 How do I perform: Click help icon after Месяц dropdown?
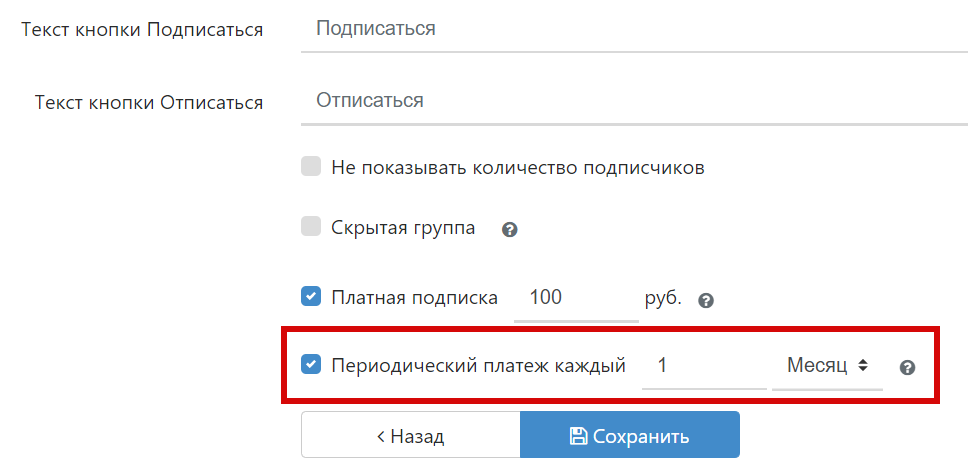(x=907, y=367)
